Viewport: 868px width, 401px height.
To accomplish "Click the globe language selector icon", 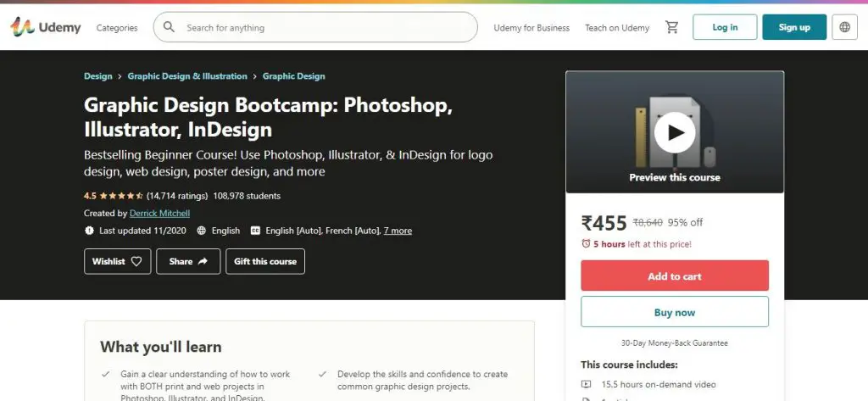I will coord(844,27).
